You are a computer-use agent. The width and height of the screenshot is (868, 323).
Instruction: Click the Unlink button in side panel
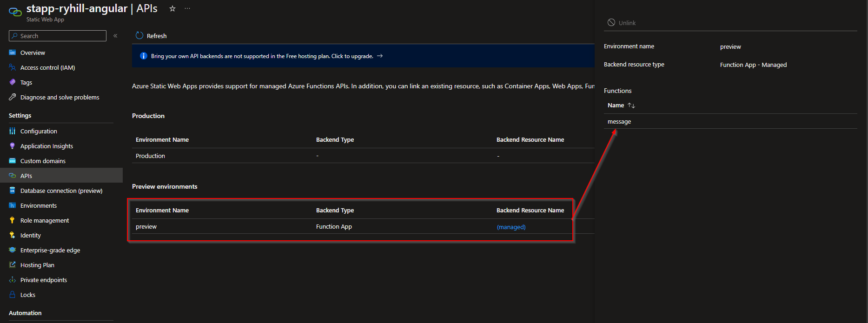click(622, 23)
